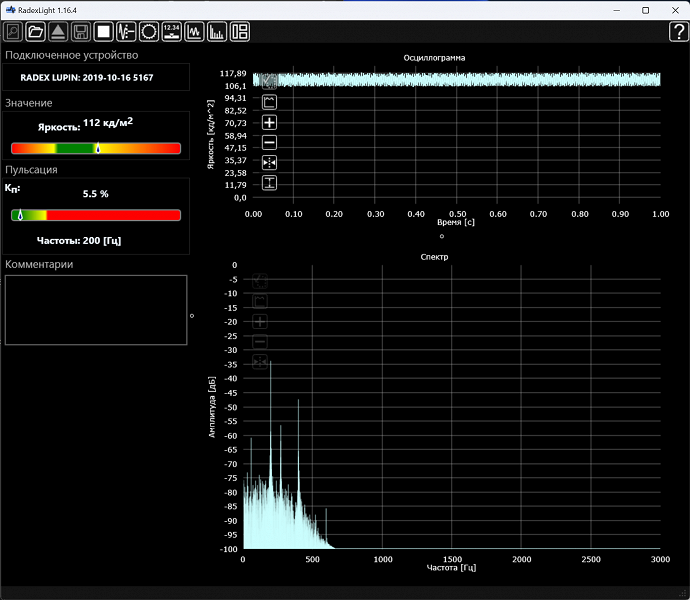Open a file using the folder icon
The image size is (690, 600).
coord(37,32)
